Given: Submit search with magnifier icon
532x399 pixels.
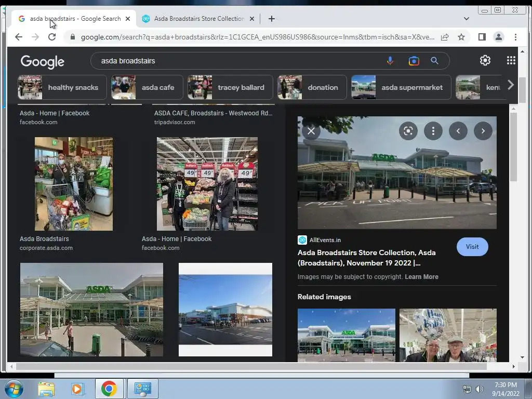Looking at the screenshot, I should pyautogui.click(x=434, y=61).
